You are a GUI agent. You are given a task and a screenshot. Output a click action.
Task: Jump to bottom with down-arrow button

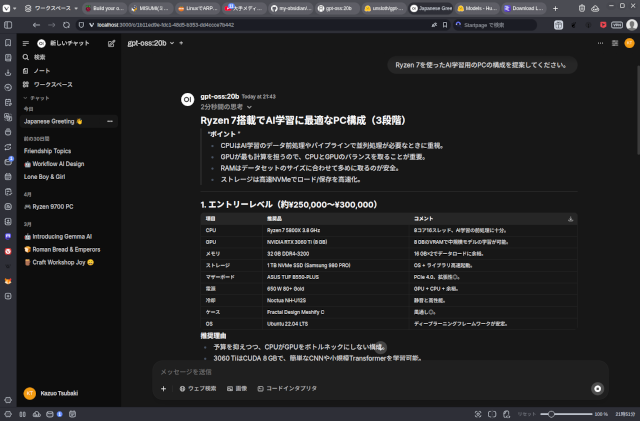[x=380, y=347]
